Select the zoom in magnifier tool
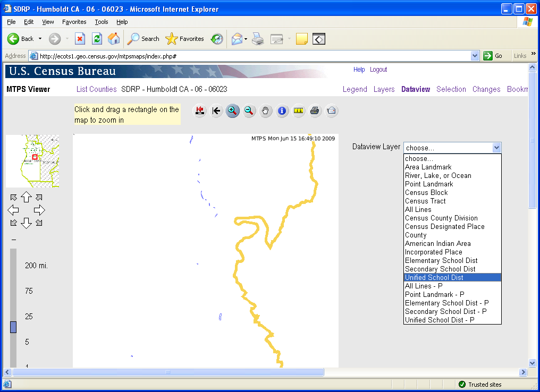Viewport: 540px width, 392px height. coord(232,110)
